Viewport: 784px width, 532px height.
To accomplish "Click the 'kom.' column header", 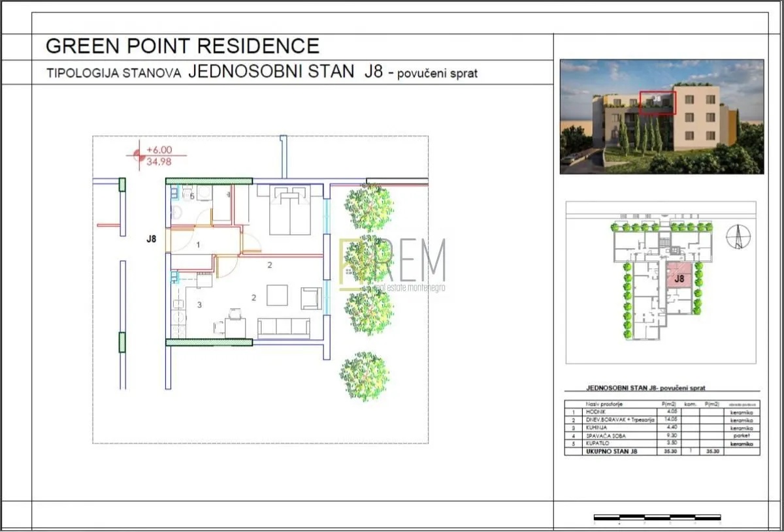I will click(690, 404).
